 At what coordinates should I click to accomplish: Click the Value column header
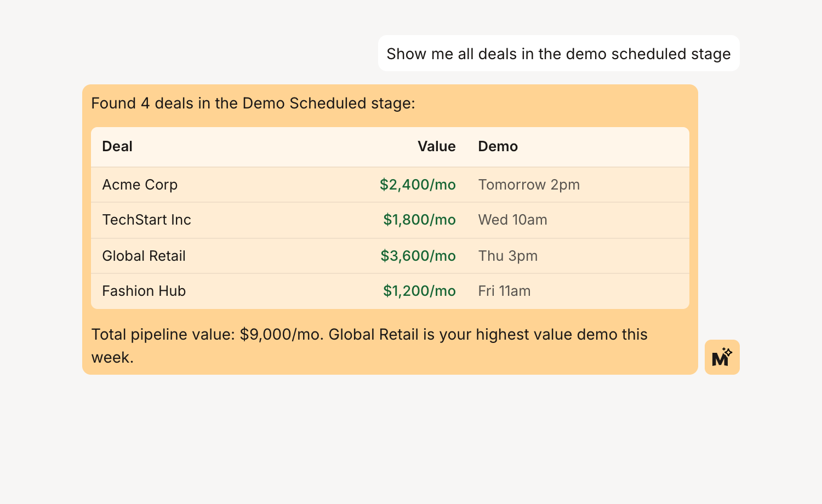437,146
